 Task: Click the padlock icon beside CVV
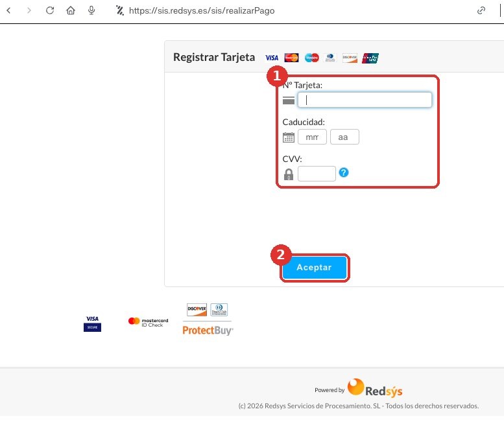click(288, 174)
